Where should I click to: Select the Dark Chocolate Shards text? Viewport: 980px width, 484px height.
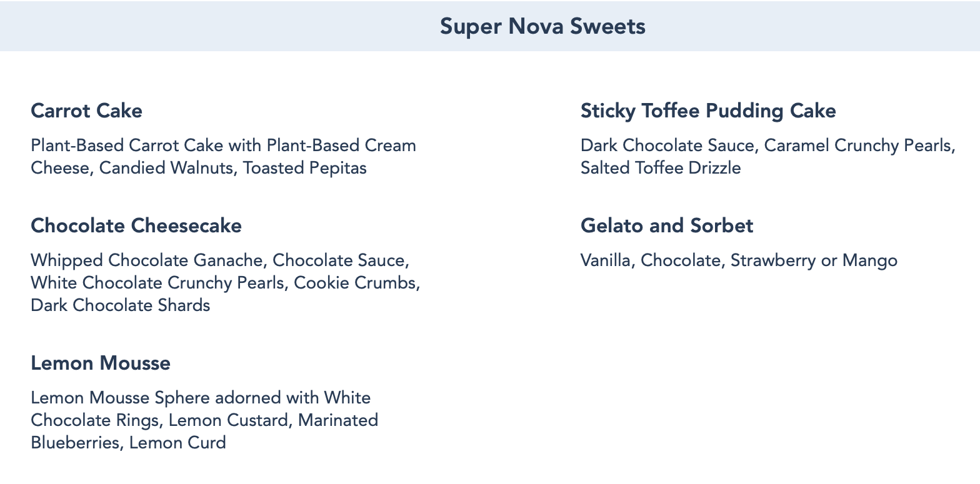(x=121, y=305)
